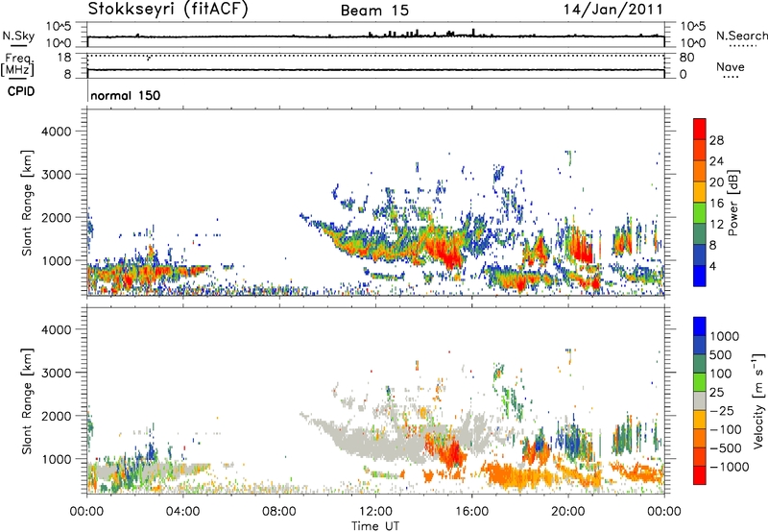Click the 'Slant Range [km]' label of velocity panel

click(x=27, y=401)
